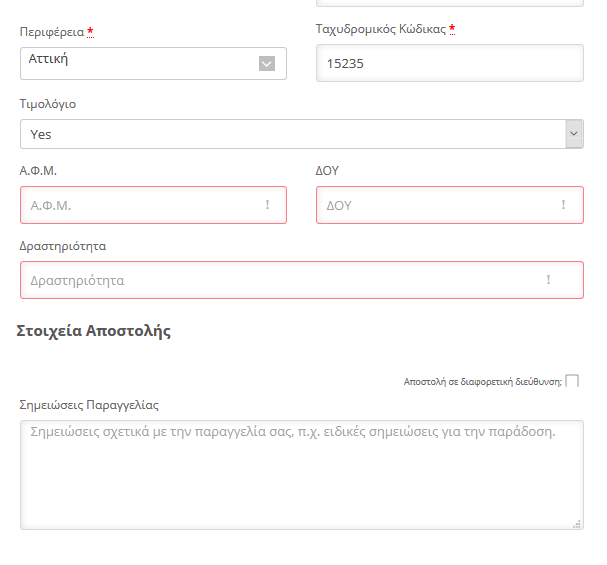
Task: Click the exclamation icon in ΔΟΥ field
Action: pyautogui.click(x=564, y=205)
